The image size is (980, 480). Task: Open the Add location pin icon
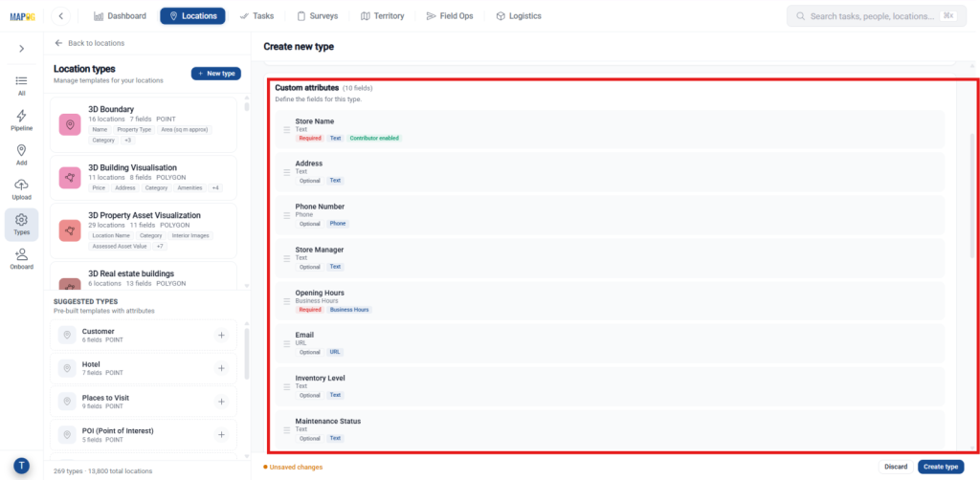(x=22, y=156)
